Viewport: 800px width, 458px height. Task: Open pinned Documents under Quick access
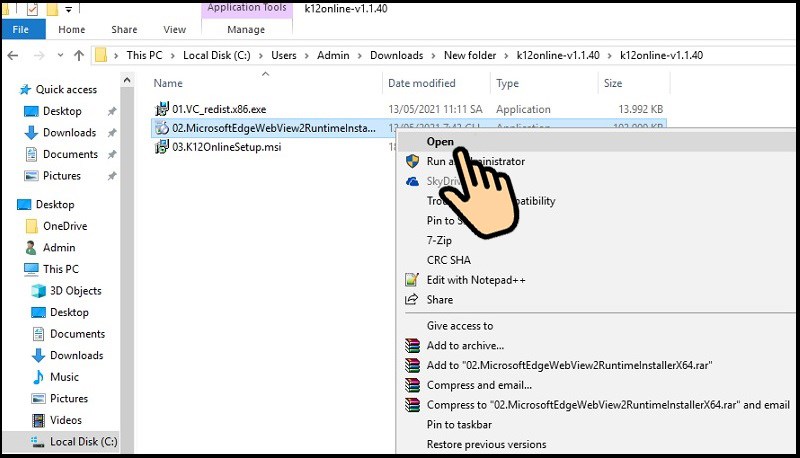click(x=70, y=154)
